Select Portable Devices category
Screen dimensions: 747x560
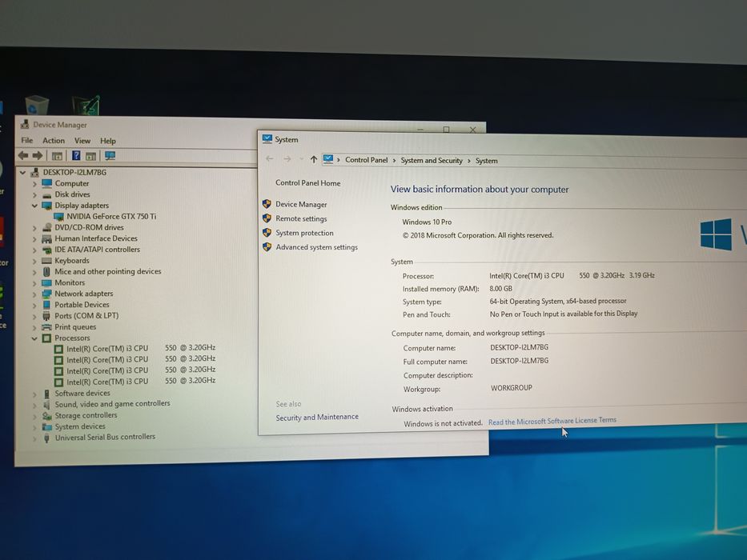click(x=82, y=305)
